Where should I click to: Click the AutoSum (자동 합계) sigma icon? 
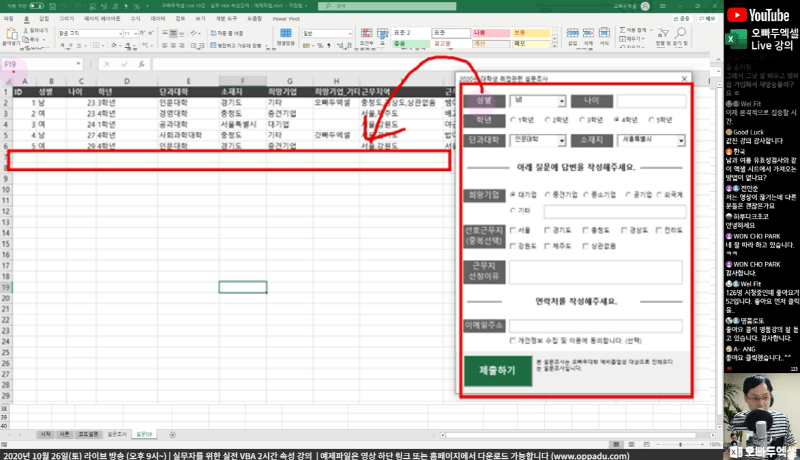tap(622, 30)
